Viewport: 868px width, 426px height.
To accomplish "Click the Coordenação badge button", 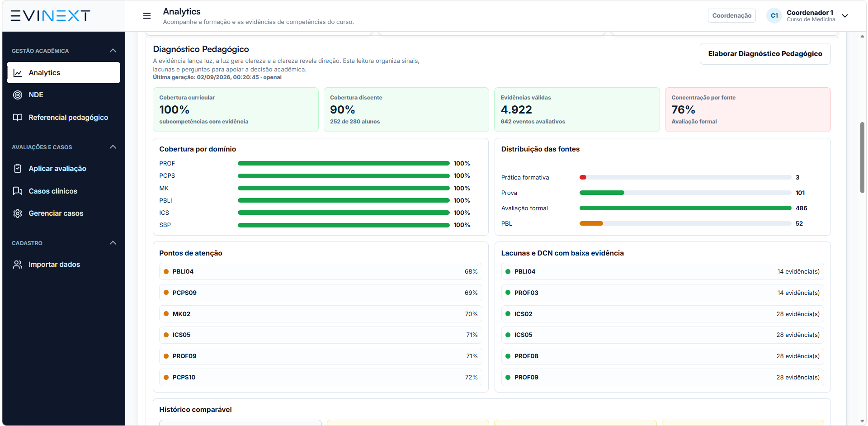I will (x=731, y=16).
